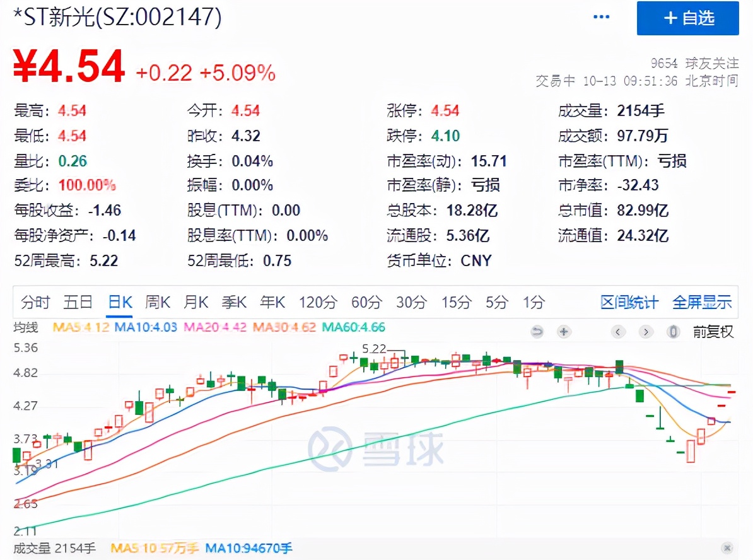Close the volume panel with the x icon

click(728, 547)
